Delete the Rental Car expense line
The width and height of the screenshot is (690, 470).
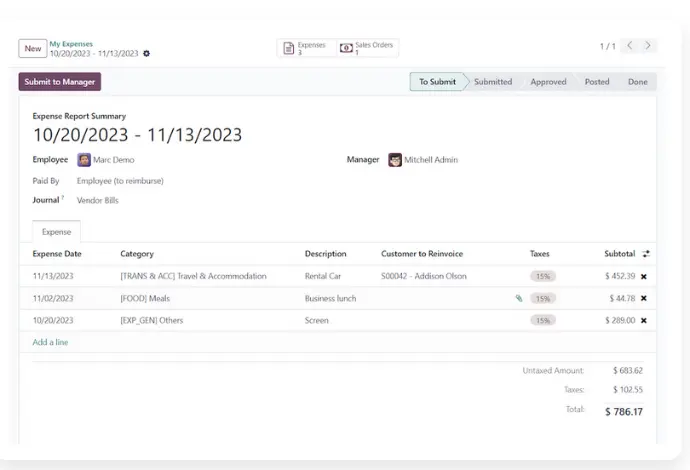coord(644,276)
